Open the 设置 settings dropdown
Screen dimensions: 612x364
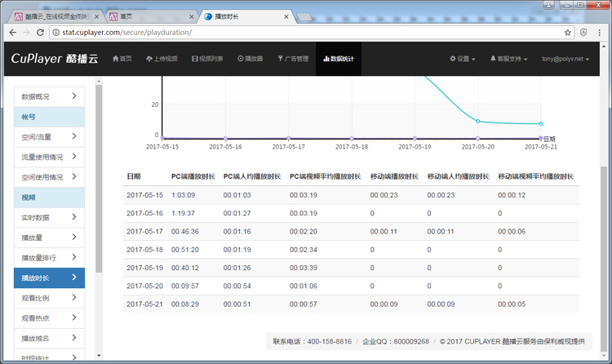462,59
